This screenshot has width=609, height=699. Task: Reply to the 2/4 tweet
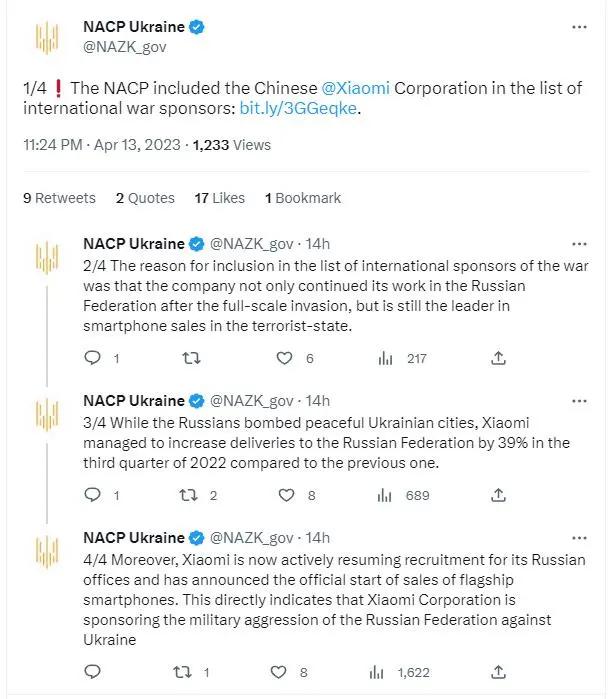[92, 358]
